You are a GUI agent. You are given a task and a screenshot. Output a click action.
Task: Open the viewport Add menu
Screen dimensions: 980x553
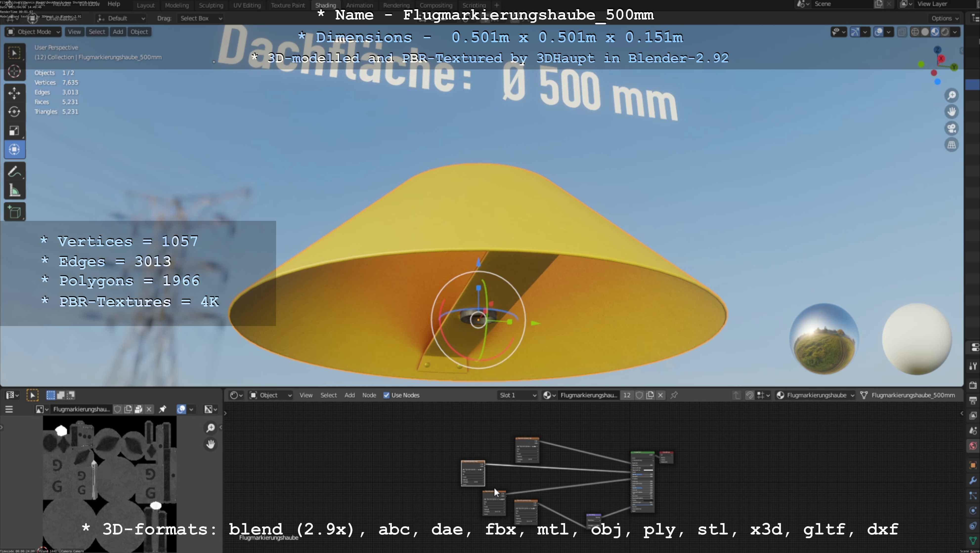tap(118, 32)
